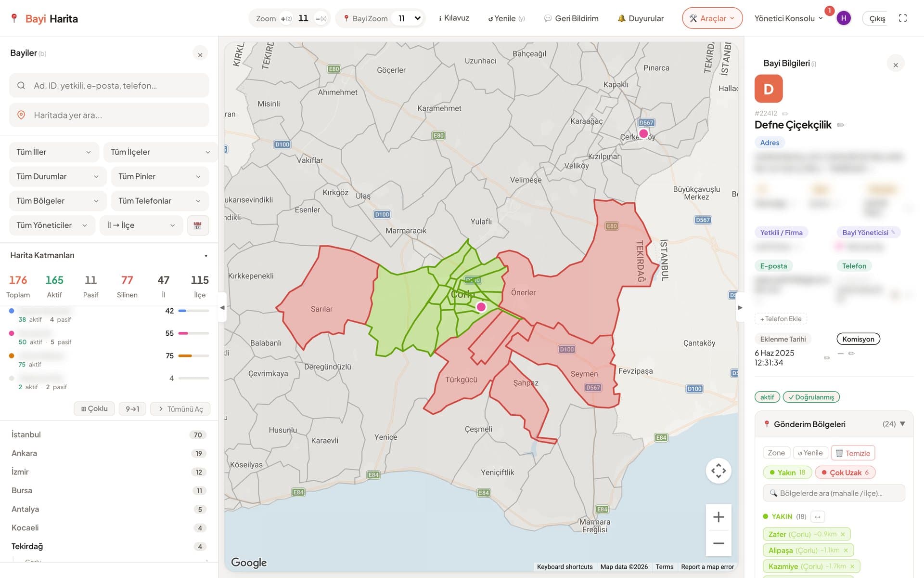Remove the Zafer (Çorlu) zone tag
924x578 pixels.
click(x=843, y=534)
